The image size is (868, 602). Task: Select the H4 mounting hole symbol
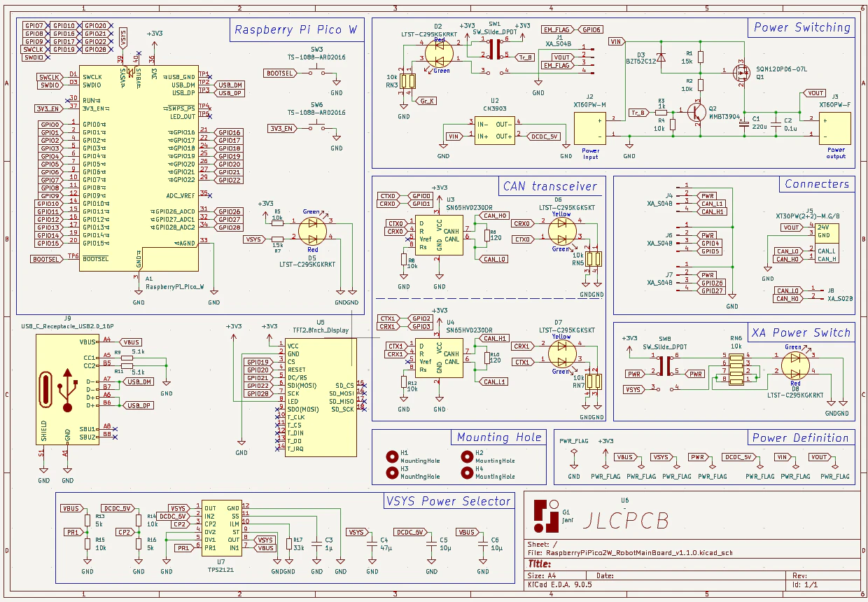pyautogui.click(x=466, y=472)
